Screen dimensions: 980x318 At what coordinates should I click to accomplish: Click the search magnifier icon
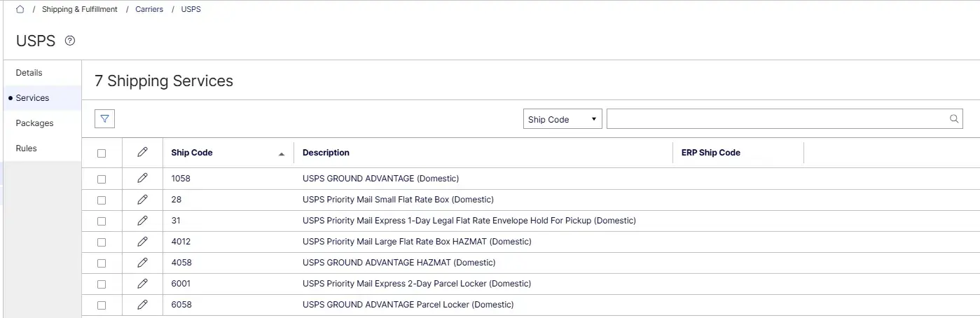point(954,119)
